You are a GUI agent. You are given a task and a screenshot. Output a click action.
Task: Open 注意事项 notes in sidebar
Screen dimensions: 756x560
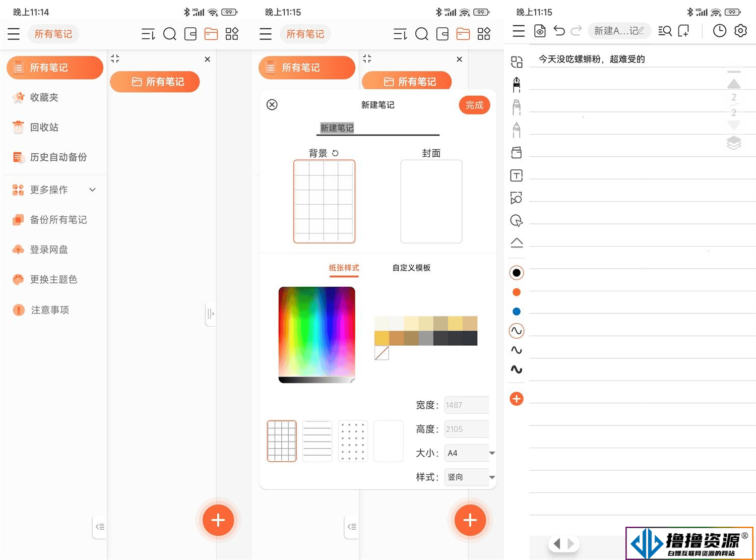point(41,310)
